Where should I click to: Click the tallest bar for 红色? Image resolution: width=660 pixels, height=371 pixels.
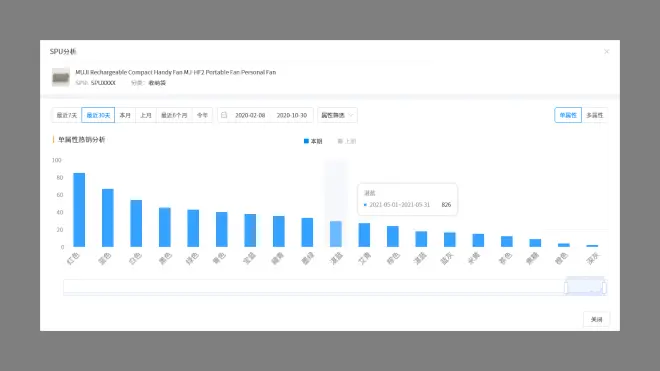79,210
